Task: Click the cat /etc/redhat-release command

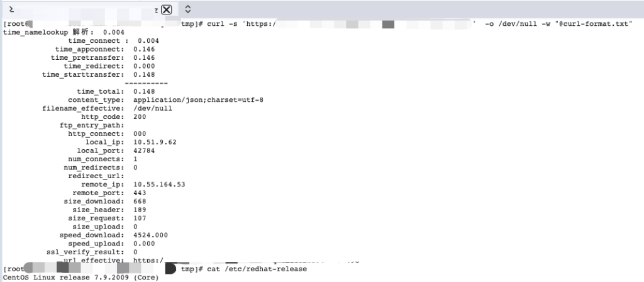Action: click(257, 269)
